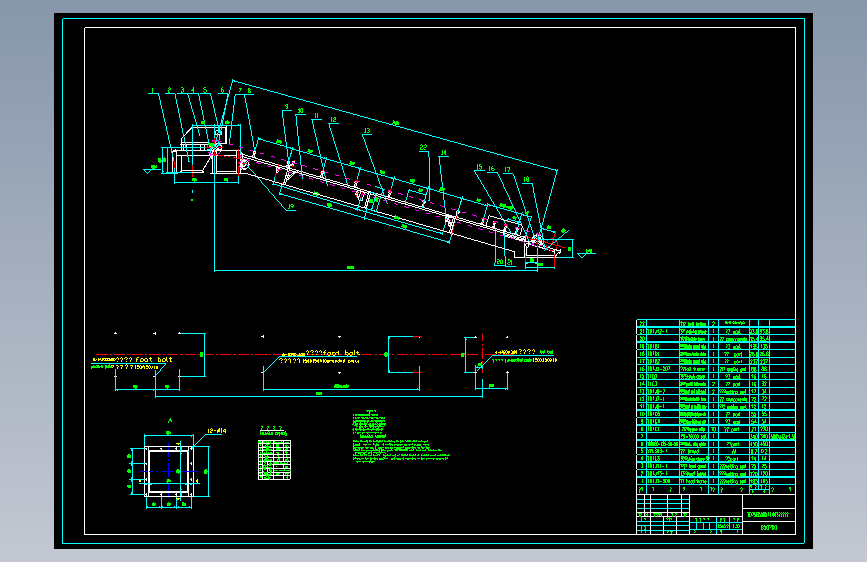
Task: Select the green technical notes text block
Action: click(400, 437)
